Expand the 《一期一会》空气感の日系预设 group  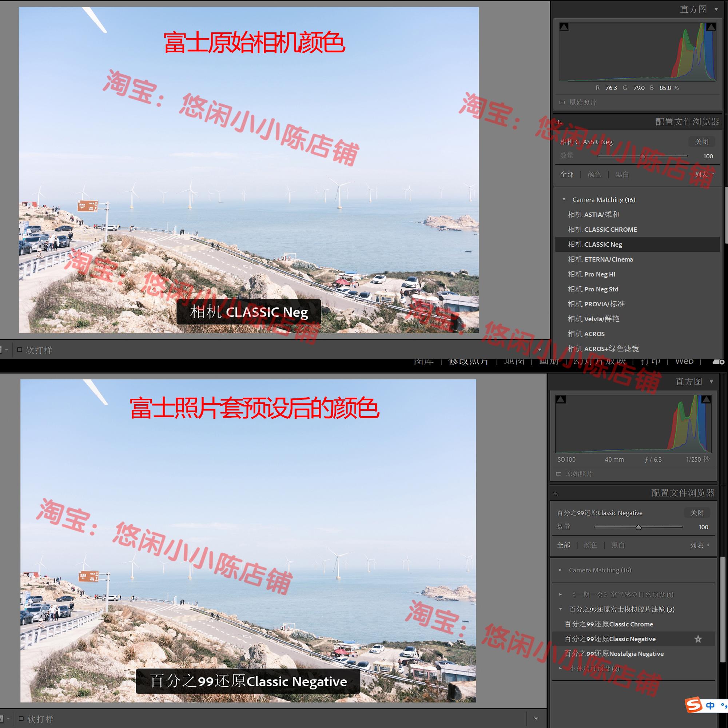coord(560,594)
